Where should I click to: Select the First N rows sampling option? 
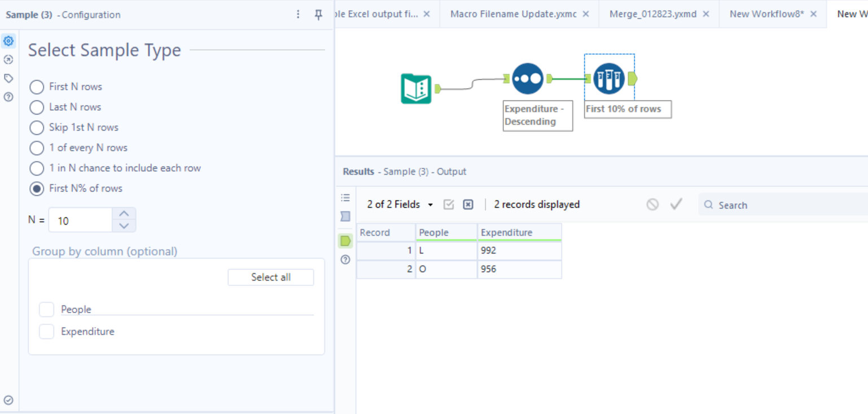(37, 86)
